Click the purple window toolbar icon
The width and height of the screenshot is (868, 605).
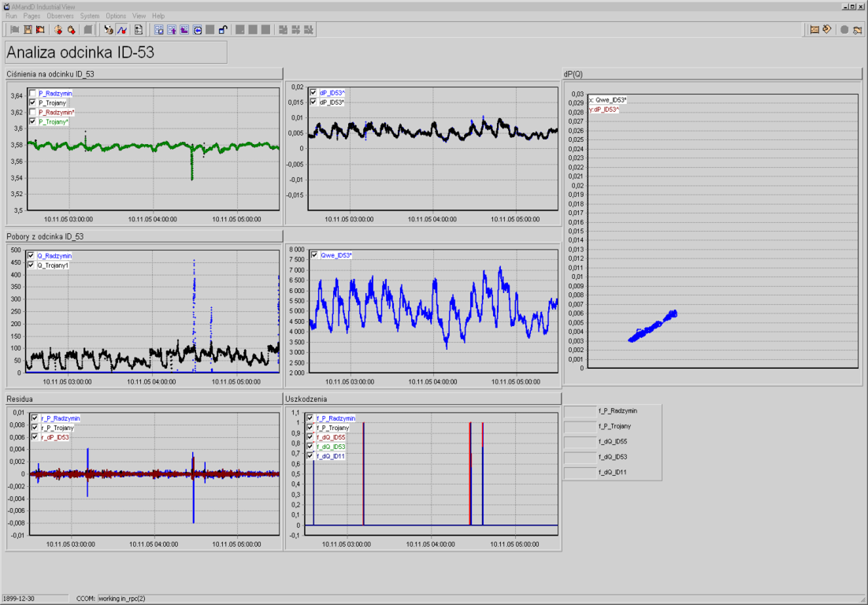[x=184, y=30]
